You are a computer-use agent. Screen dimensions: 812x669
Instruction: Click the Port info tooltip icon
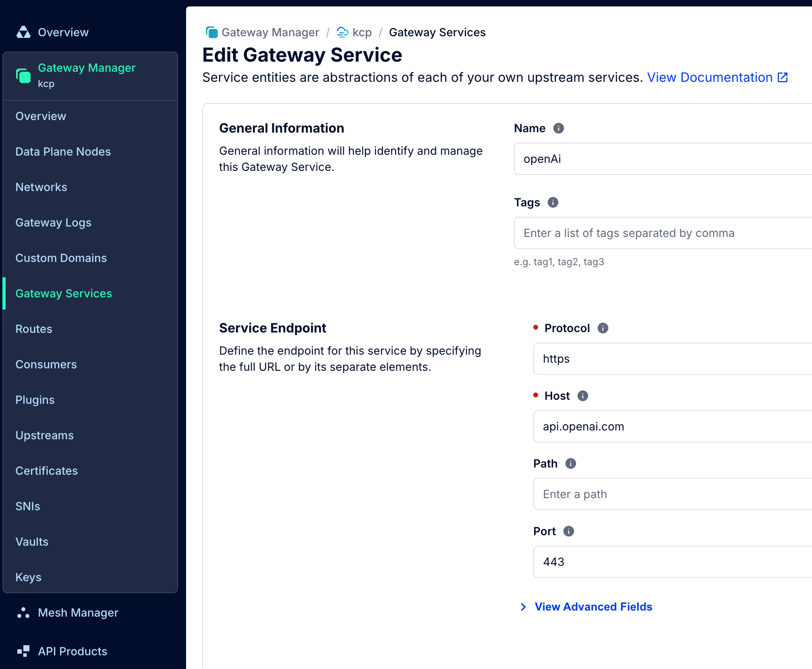568,531
